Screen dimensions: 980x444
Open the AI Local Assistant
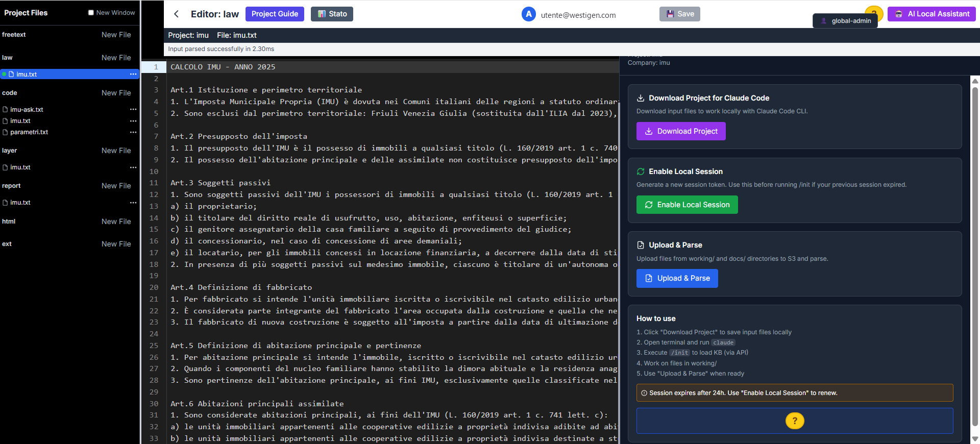pos(932,14)
